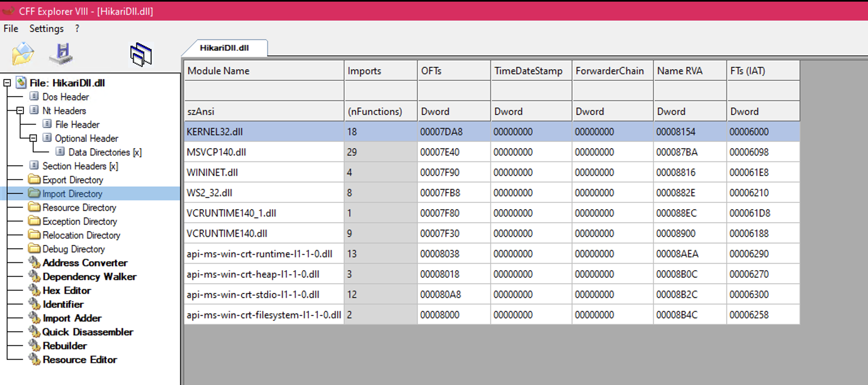Select Export Directory in the tree
Image resolution: width=868 pixels, height=385 pixels.
[72, 180]
